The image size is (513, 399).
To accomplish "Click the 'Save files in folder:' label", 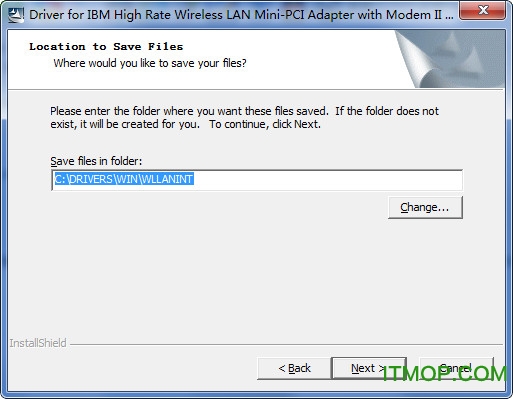I will pyautogui.click(x=96, y=161).
